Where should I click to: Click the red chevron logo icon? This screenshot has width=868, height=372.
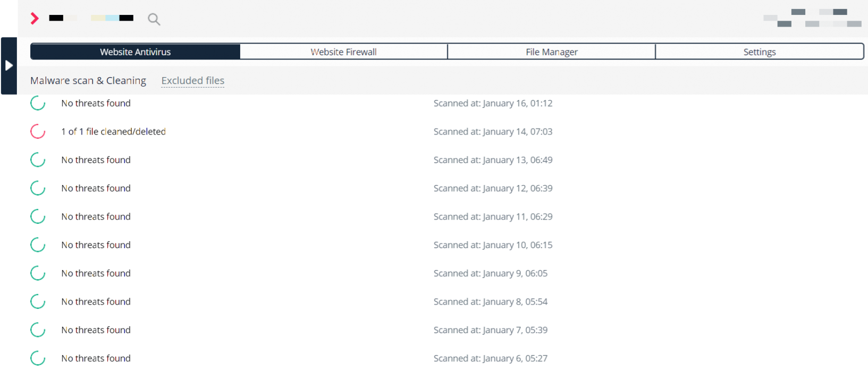point(35,19)
